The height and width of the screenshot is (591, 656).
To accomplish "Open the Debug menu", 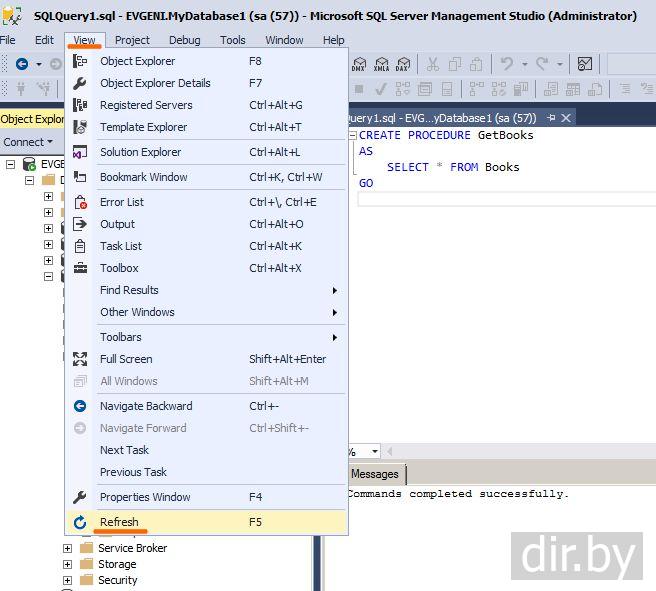I will pyautogui.click(x=184, y=40).
